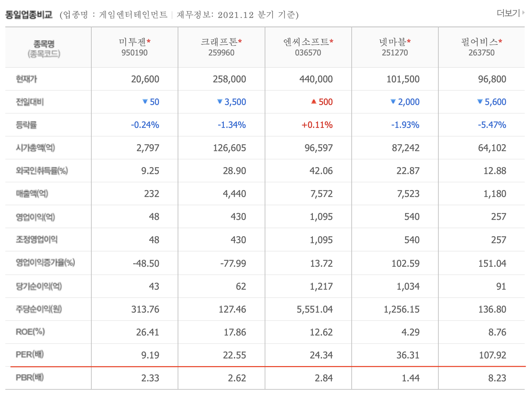Click market cap value 64,102

(x=492, y=148)
